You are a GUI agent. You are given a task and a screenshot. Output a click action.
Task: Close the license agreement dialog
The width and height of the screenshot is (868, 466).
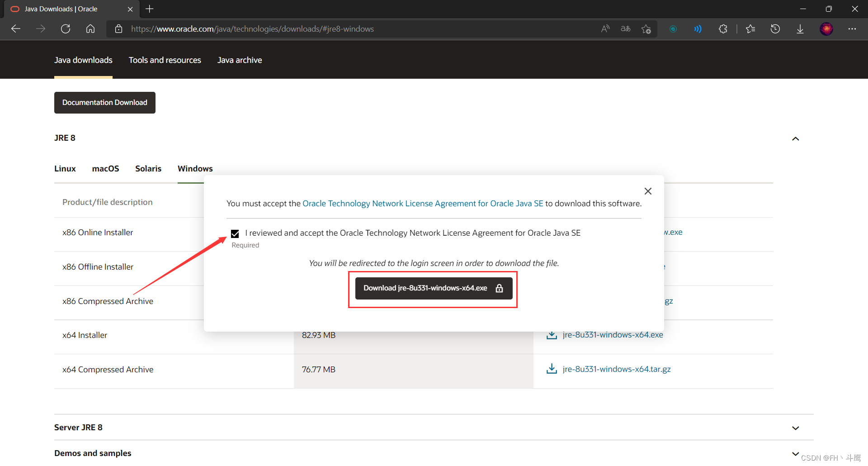click(648, 191)
